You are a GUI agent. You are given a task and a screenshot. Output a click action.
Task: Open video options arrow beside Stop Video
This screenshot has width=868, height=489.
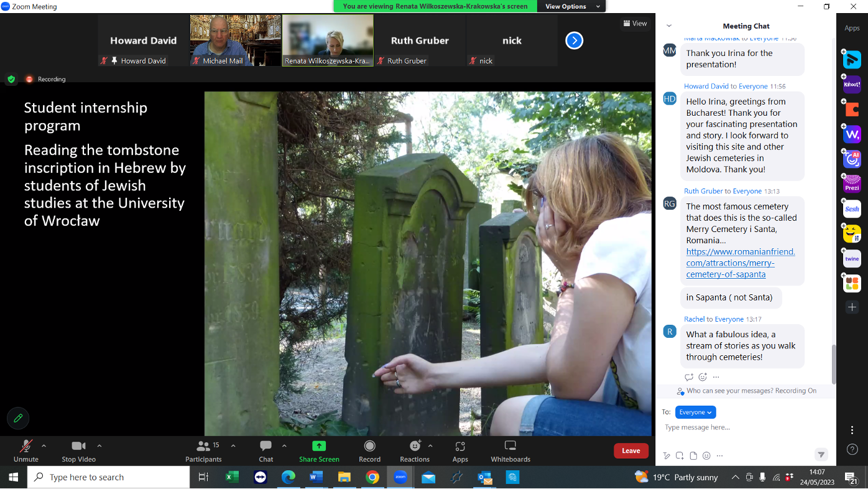99,445
